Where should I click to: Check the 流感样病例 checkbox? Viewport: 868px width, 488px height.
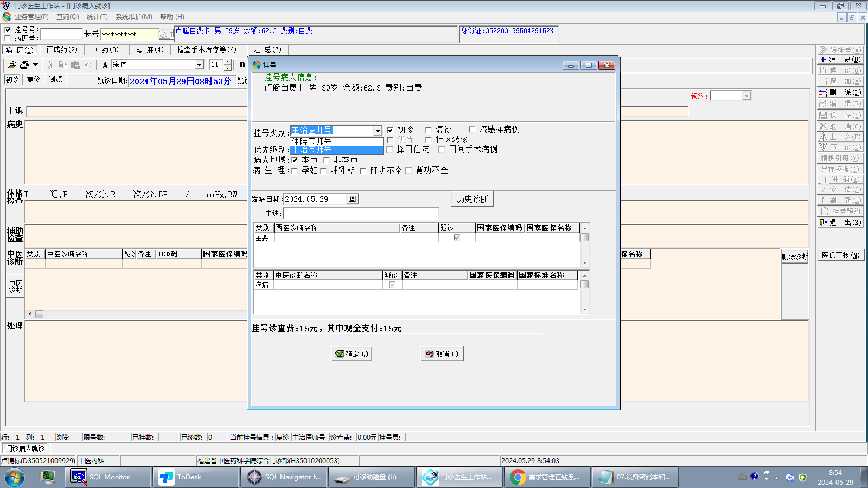pyautogui.click(x=472, y=130)
